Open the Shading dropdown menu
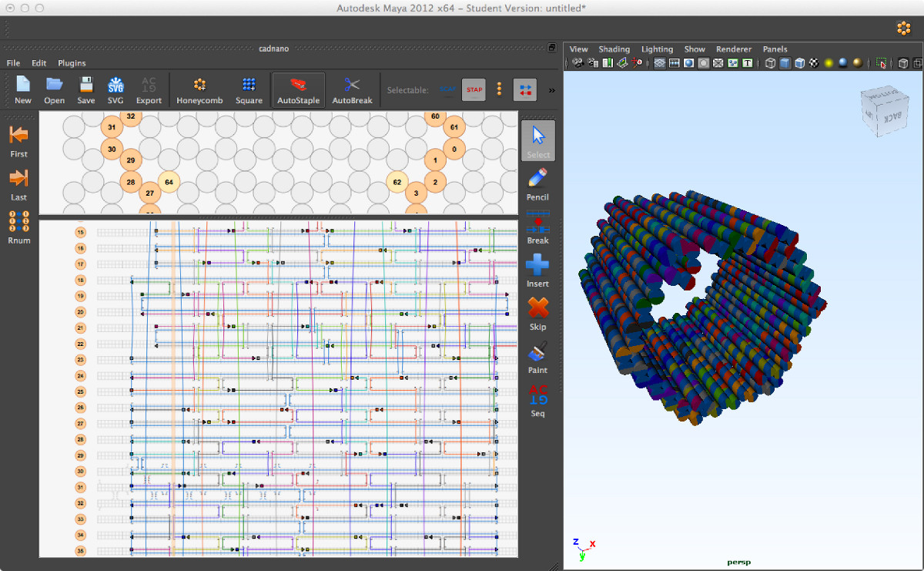This screenshot has height=571, width=924. (x=614, y=49)
